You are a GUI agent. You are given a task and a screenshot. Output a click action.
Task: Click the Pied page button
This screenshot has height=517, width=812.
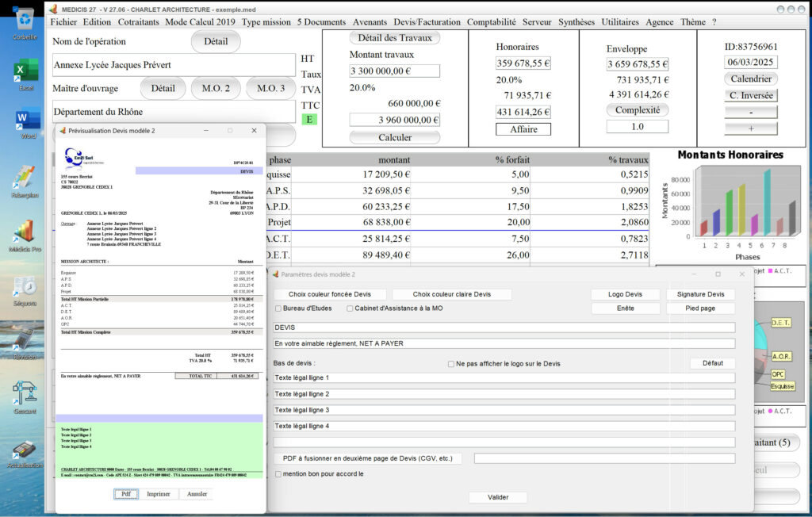[x=700, y=308]
